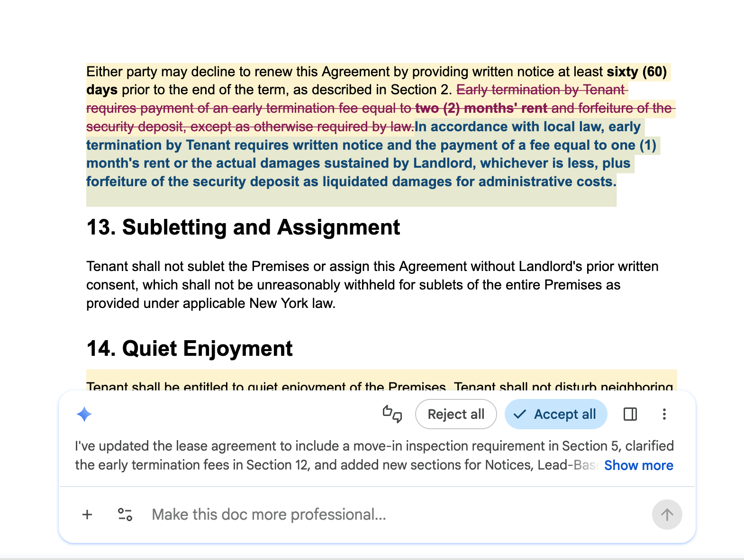Accept all suggested edits
This screenshot has width=744, height=560.
(x=556, y=414)
